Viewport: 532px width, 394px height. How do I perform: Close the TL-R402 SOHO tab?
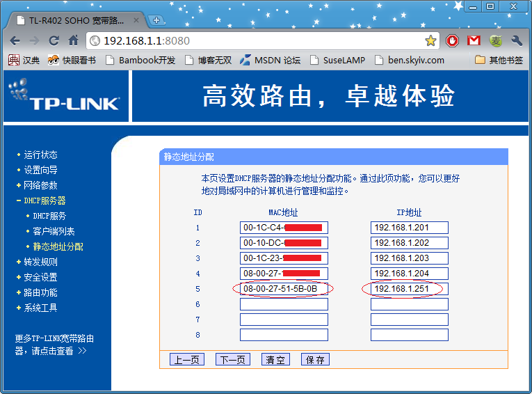136,20
